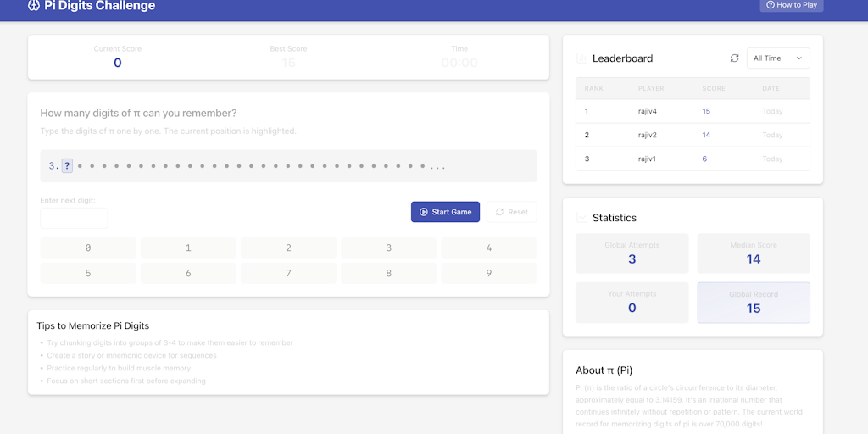Click the Leaderboard chart icon
The width and height of the screenshot is (868, 434).
[x=581, y=58]
